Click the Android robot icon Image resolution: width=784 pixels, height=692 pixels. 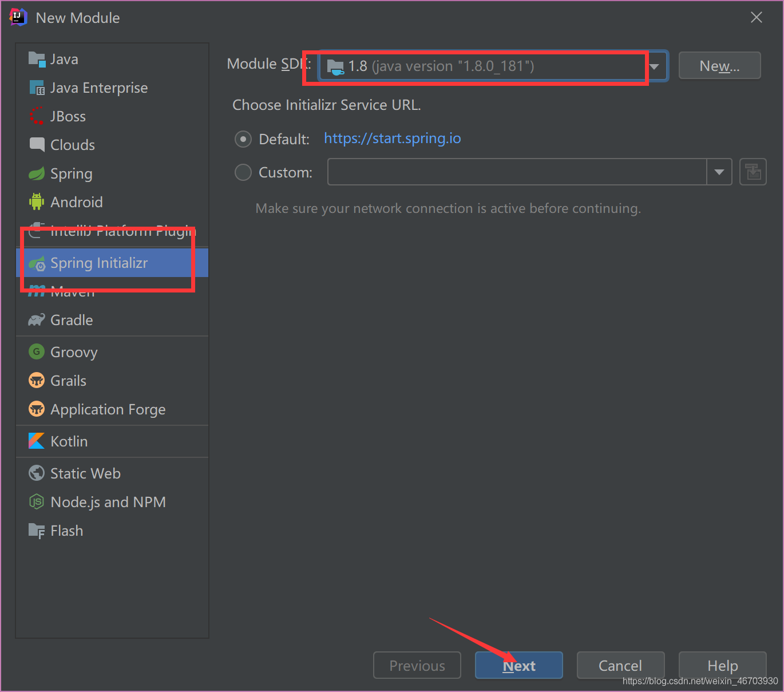[x=37, y=201]
